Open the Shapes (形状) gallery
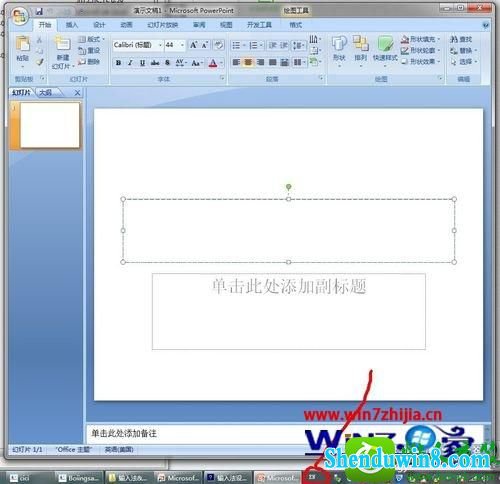This screenshot has width=500, height=484. click(x=339, y=49)
